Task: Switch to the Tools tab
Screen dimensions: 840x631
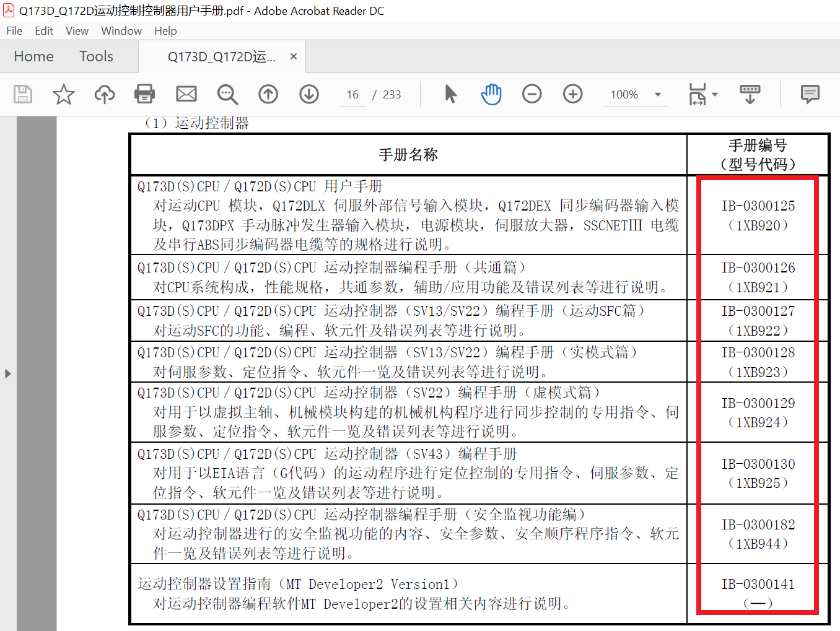Action: pos(96,56)
